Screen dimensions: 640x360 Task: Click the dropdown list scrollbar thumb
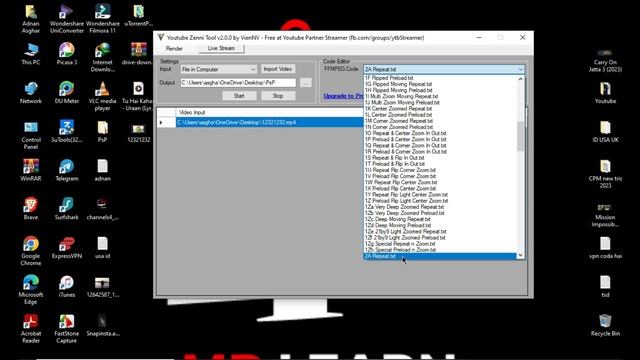520,136
